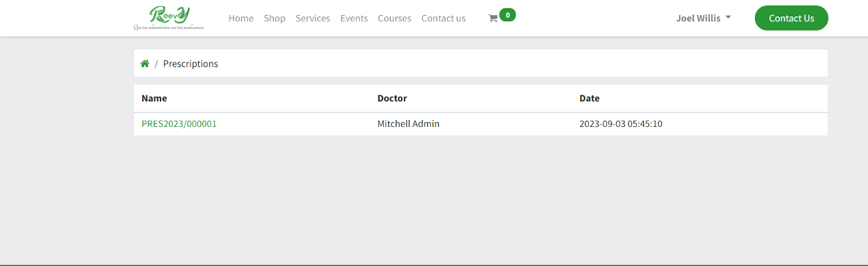Click the dropdown caret beside Joel Willis
The image size is (868, 266).
coord(728,18)
